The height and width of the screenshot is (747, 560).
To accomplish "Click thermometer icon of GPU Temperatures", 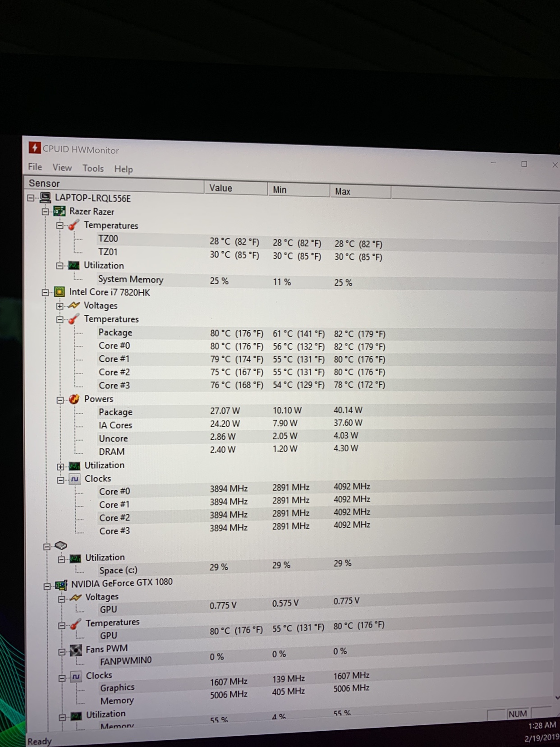I will coord(76,624).
